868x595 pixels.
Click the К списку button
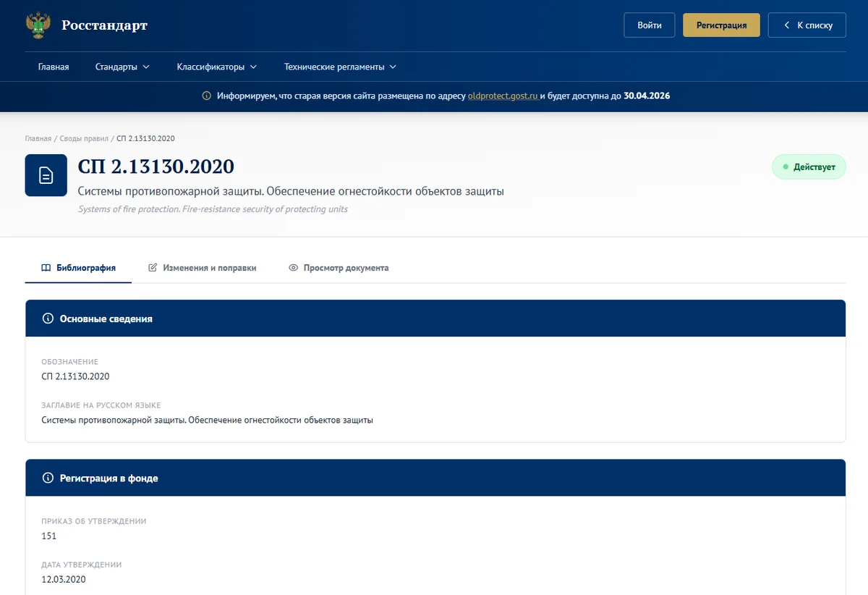[x=807, y=25]
